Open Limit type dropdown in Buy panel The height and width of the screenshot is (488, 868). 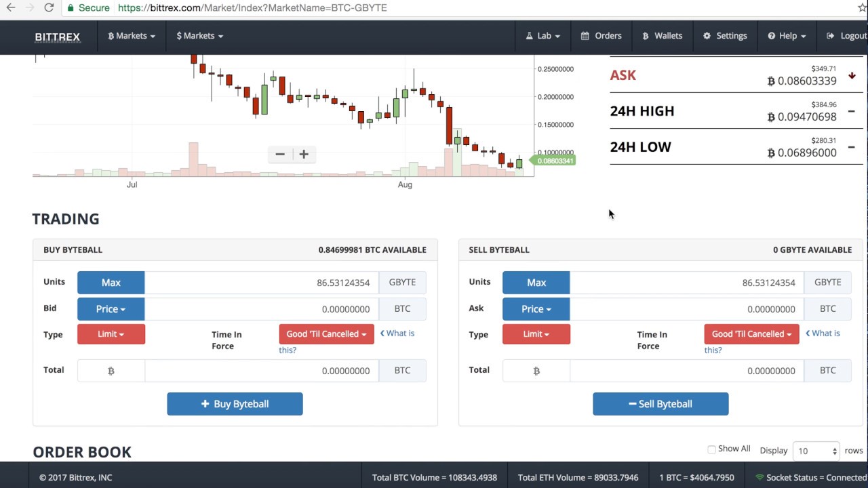pos(111,334)
